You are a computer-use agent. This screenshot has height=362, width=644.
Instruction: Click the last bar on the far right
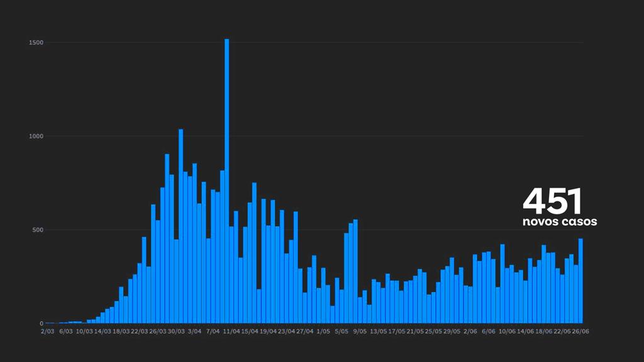(580, 281)
